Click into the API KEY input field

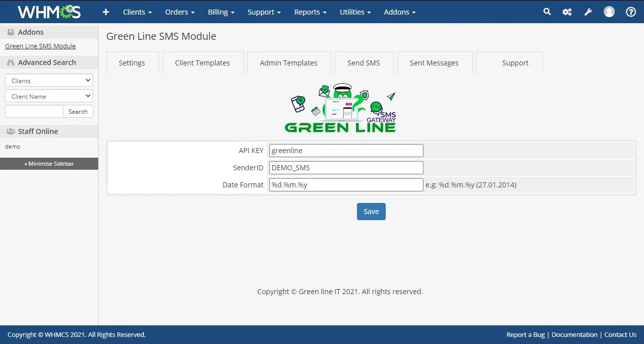[x=346, y=150]
